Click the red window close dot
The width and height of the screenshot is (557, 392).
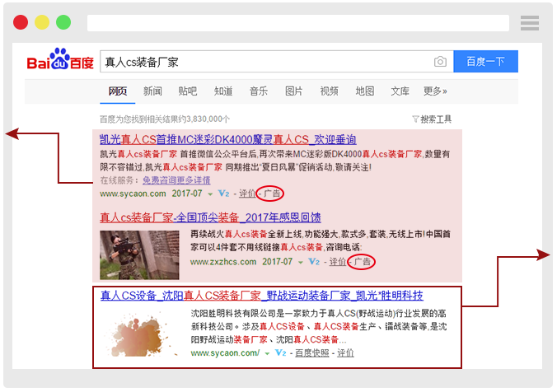[x=21, y=22]
